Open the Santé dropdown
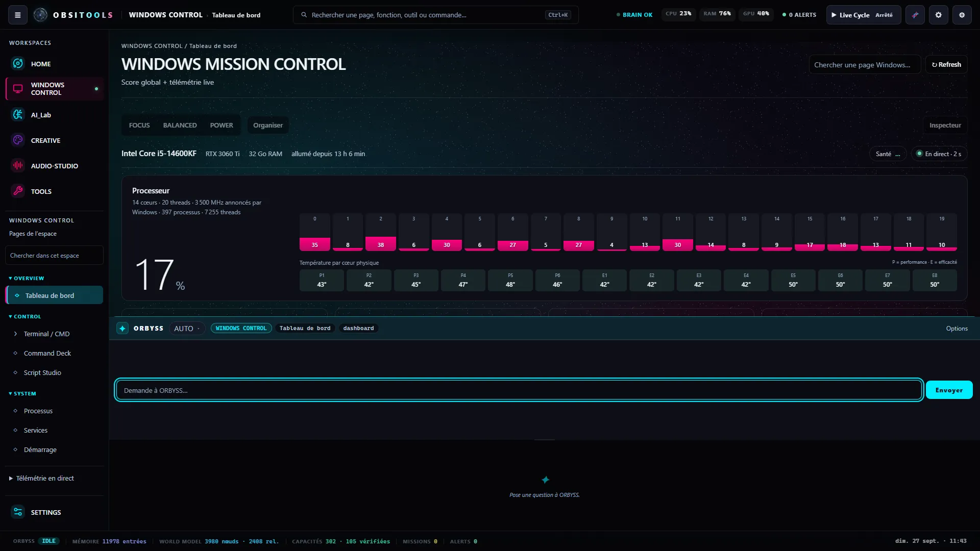Viewport: 980px width, 551px height. point(888,154)
